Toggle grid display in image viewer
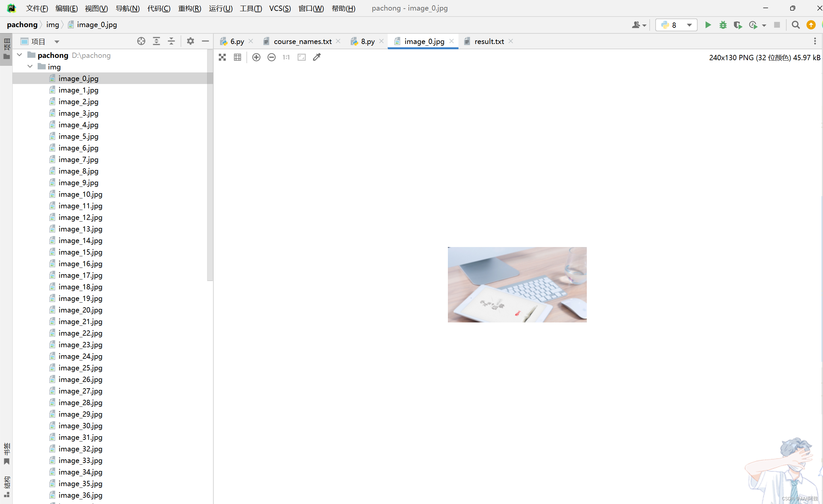Viewport: 823px width, 504px height. 238,58
